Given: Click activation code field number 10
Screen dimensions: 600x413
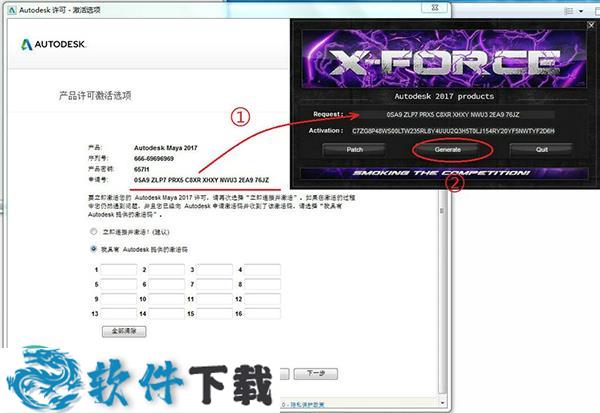Looking at the screenshot, I should pyautogui.click(x=166, y=299).
